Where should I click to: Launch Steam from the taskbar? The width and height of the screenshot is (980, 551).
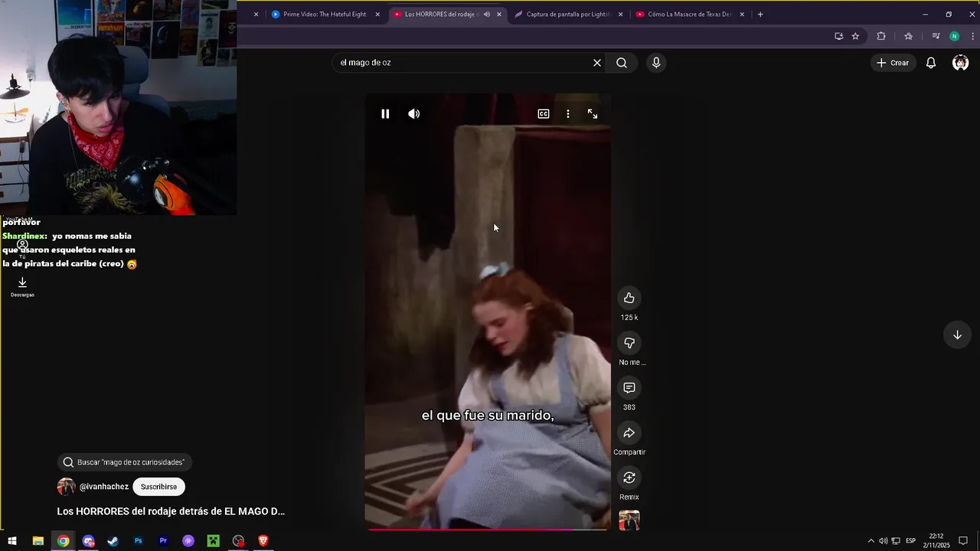pyautogui.click(x=113, y=541)
